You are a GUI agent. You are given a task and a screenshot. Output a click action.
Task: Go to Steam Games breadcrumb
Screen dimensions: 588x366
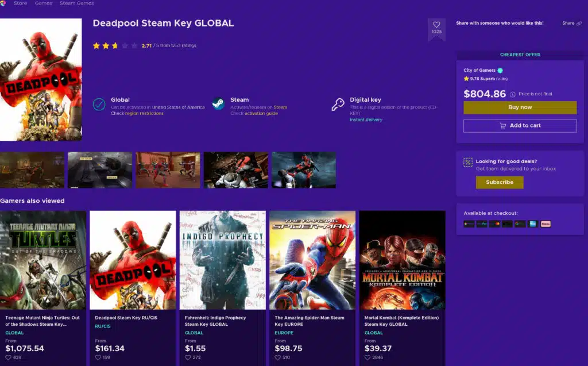[77, 3]
